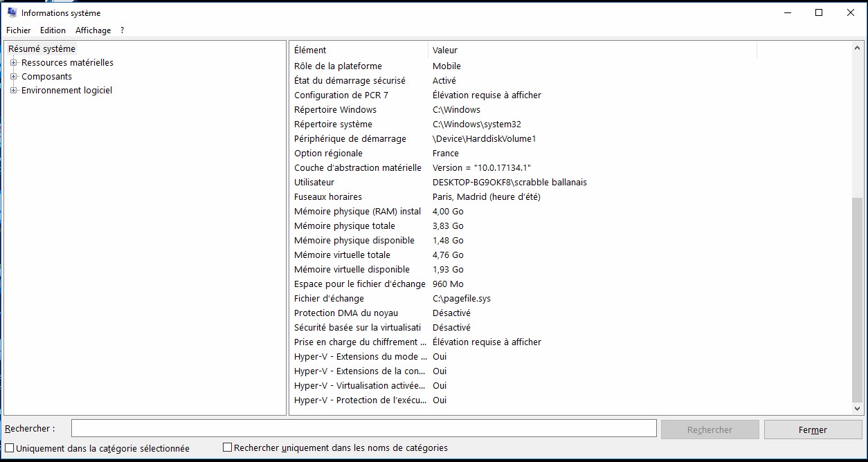
Task: Expand the Composants tree node
Action: coord(13,77)
